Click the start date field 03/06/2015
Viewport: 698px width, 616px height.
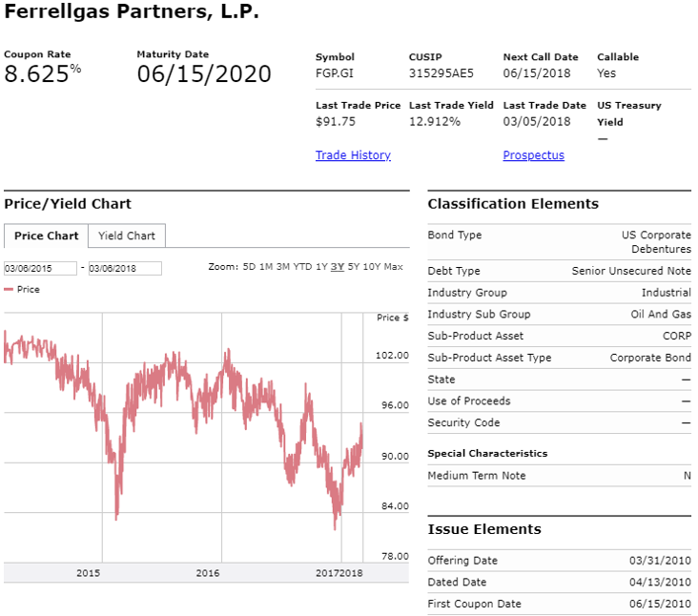(40, 268)
